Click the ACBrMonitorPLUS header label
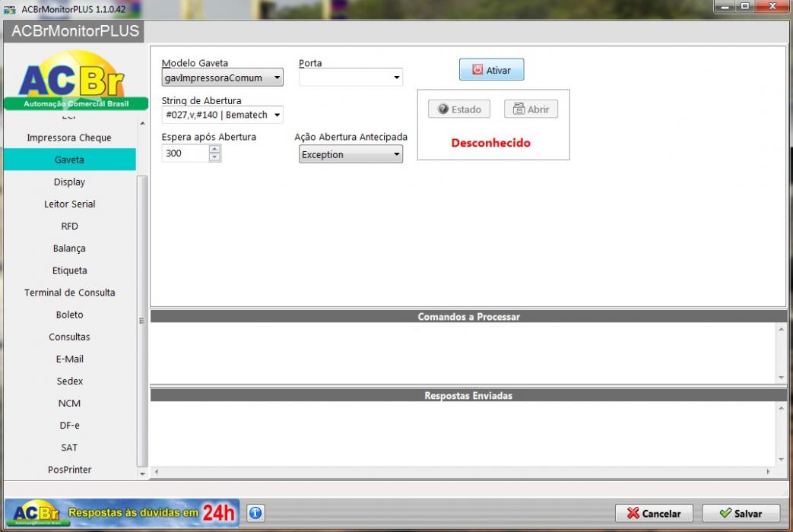 [75, 31]
